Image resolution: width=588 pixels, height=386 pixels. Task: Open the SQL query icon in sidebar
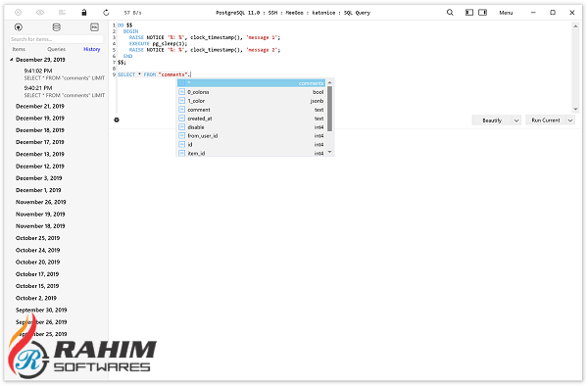pos(94,27)
